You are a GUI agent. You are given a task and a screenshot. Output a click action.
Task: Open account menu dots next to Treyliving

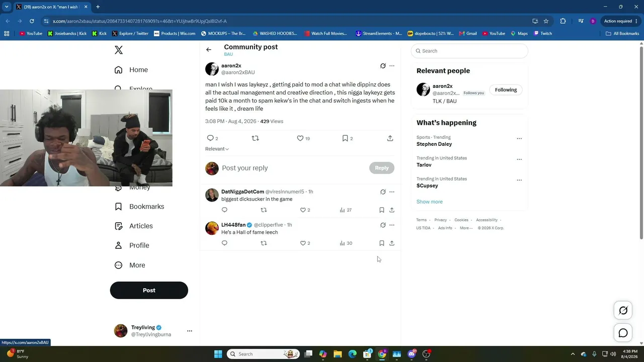point(190,331)
